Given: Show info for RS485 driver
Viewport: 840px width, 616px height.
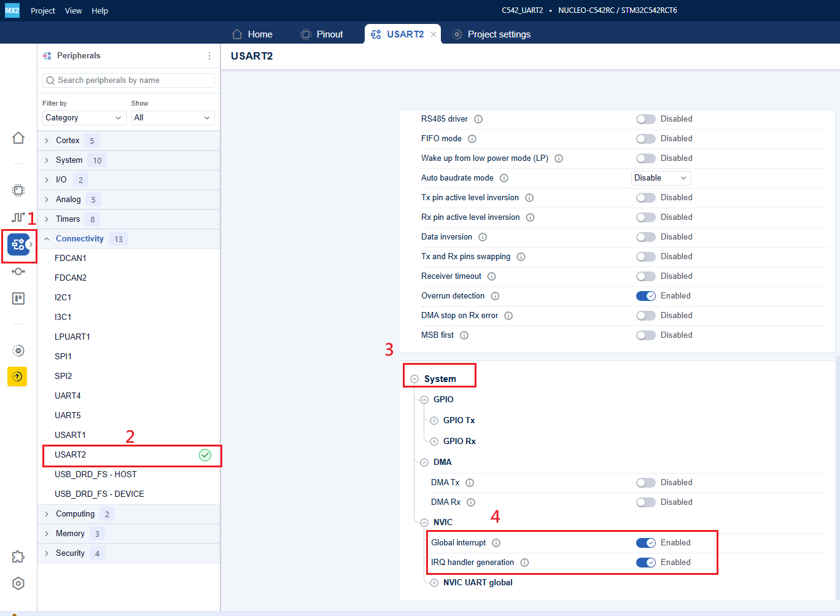Looking at the screenshot, I should coord(478,119).
